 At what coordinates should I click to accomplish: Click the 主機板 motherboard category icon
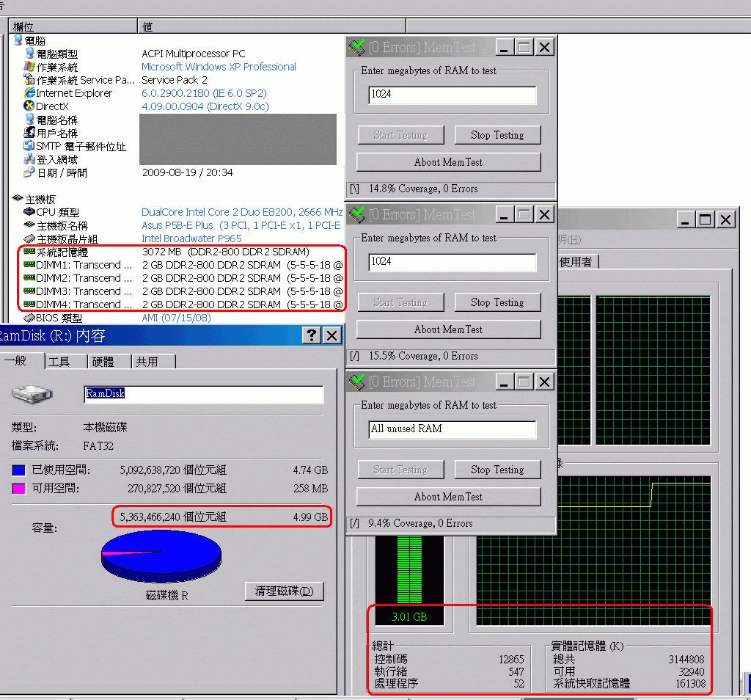point(18,198)
